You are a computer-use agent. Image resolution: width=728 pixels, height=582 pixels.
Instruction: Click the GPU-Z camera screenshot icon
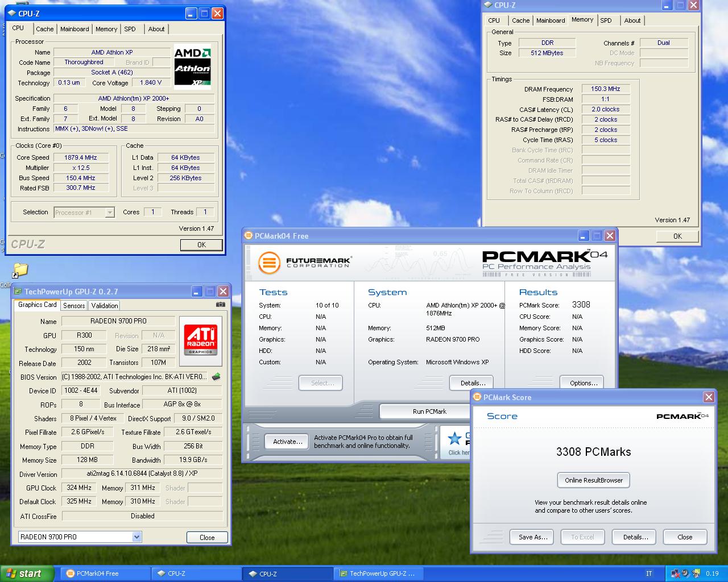(x=221, y=305)
